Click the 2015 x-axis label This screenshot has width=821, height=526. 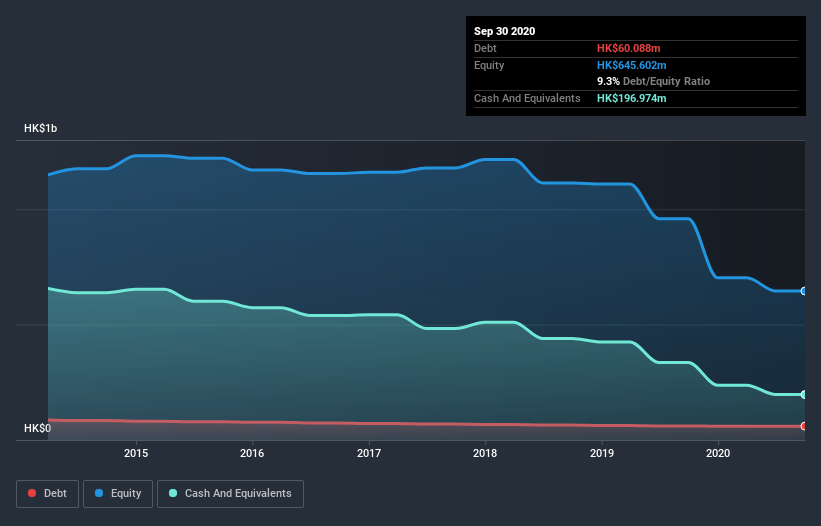pyautogui.click(x=136, y=453)
